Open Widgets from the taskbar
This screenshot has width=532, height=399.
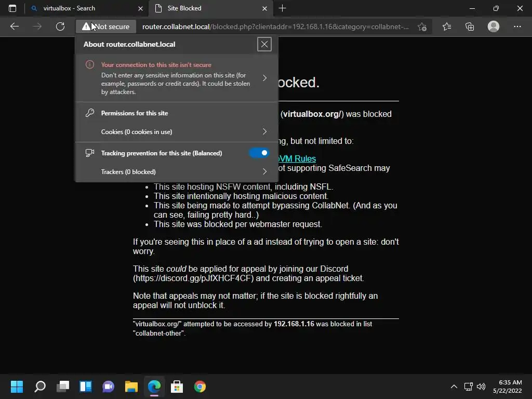point(86,387)
